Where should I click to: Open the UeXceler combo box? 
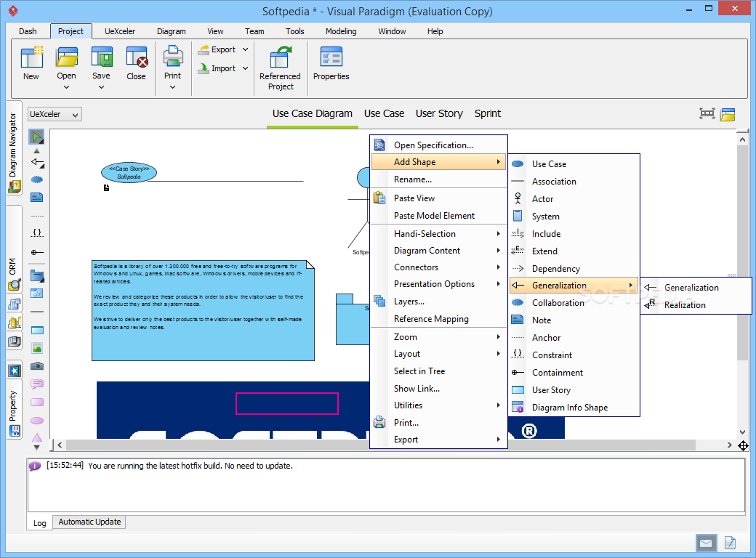55,114
